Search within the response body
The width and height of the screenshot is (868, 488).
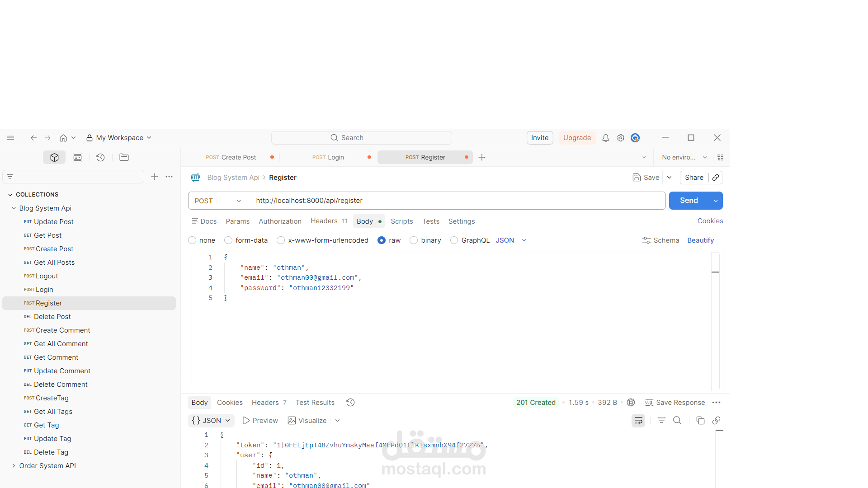(677, 420)
